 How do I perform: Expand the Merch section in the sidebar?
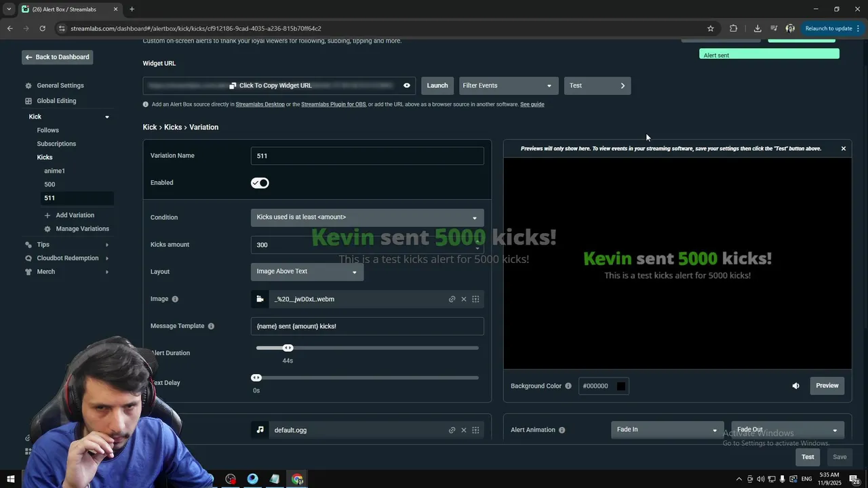[106, 272]
